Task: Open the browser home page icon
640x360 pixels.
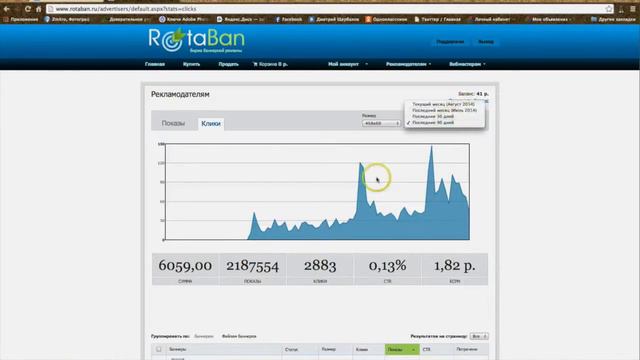Action: (x=38, y=9)
